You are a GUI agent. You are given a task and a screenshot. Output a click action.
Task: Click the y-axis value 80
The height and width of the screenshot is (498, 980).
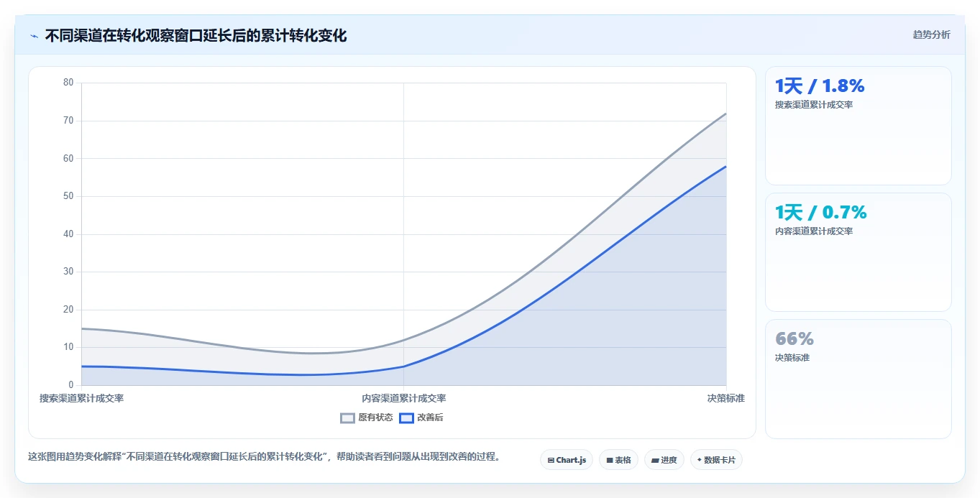(x=68, y=83)
